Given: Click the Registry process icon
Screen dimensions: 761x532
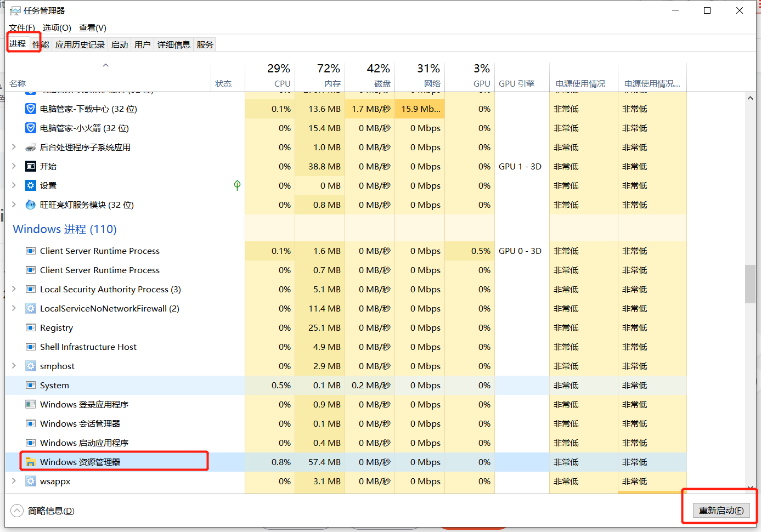Looking at the screenshot, I should coord(30,327).
